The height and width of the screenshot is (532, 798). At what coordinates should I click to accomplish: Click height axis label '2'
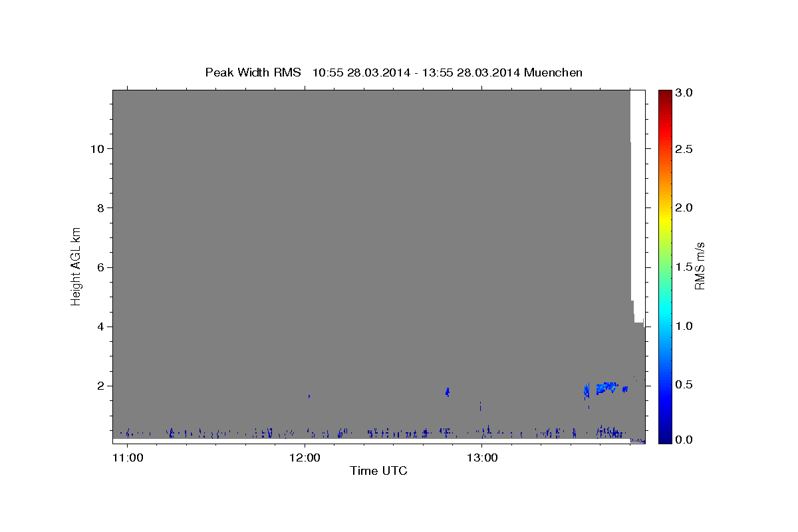[x=99, y=386]
